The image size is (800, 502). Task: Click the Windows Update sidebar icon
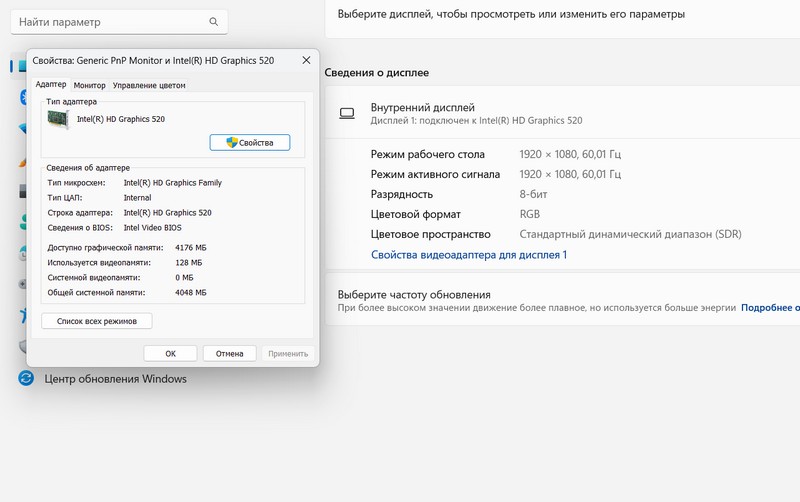26,379
